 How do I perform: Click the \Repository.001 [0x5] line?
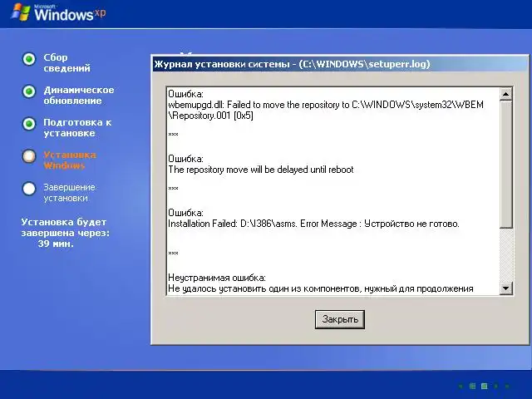coord(210,116)
